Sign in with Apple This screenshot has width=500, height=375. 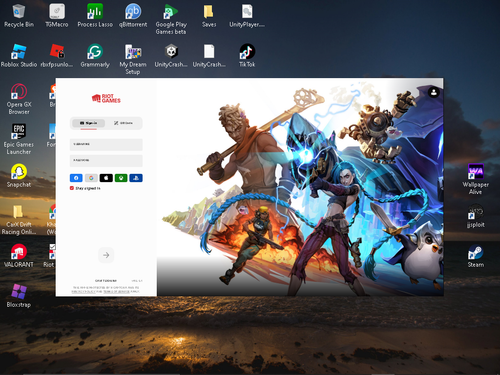click(106, 178)
